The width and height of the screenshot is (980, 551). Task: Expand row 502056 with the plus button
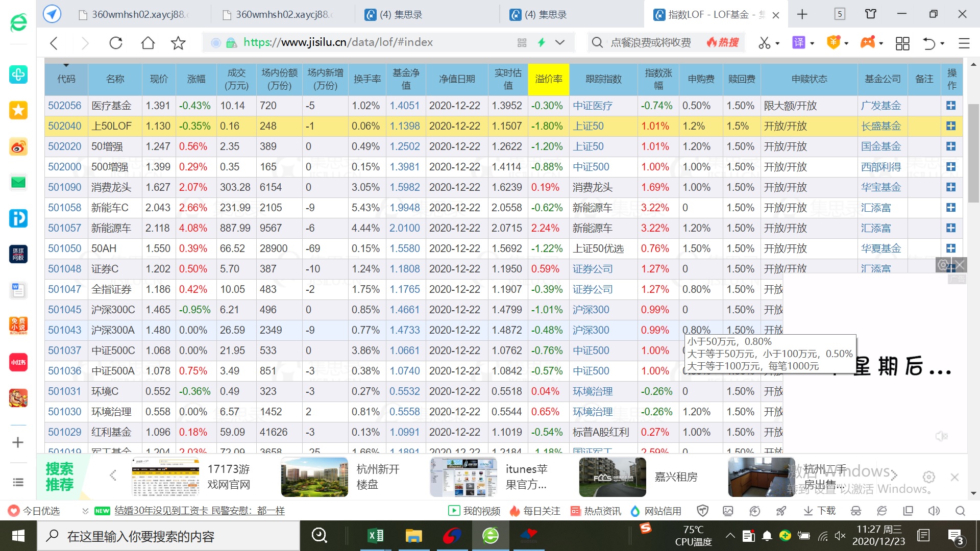951,106
